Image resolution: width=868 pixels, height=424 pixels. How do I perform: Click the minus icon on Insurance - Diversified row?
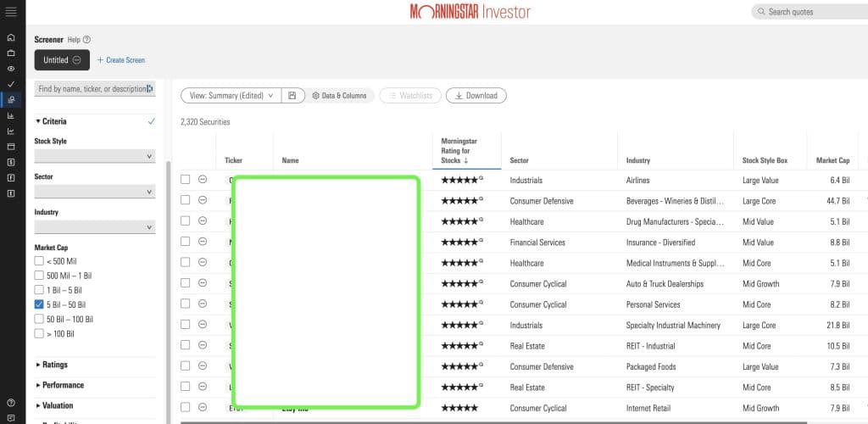pyautogui.click(x=203, y=242)
